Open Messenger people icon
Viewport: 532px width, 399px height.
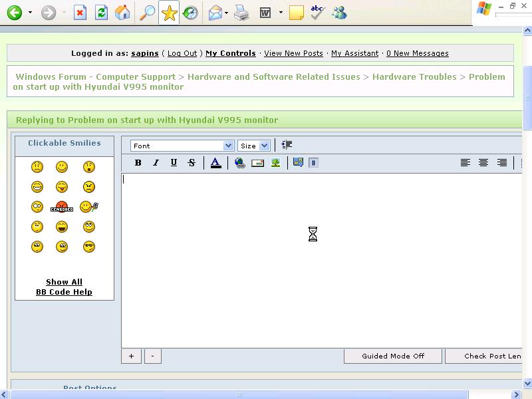[339, 13]
